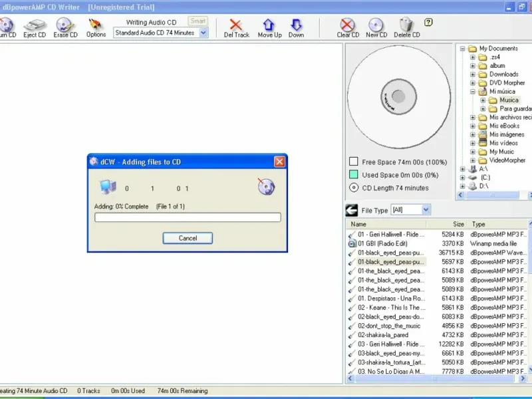This screenshot has width=532, height=399.
Task: Collapse the My Documents tree node
Action: [462, 49]
